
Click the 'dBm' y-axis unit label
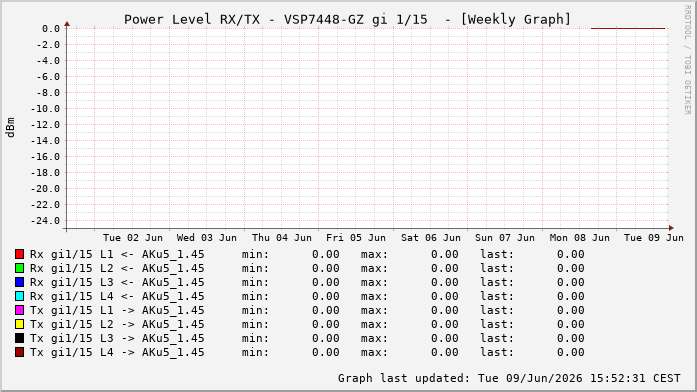point(10,128)
